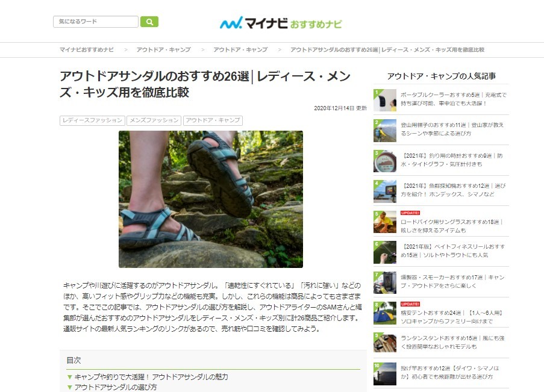Image resolution: width=544 pixels, height=392 pixels.
Task: Select the アウトドア・キャンプ tag below title
Action: click(213, 120)
